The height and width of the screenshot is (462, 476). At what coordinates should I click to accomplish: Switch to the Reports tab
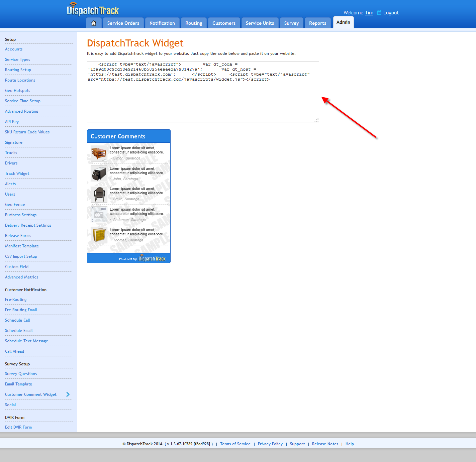point(317,23)
